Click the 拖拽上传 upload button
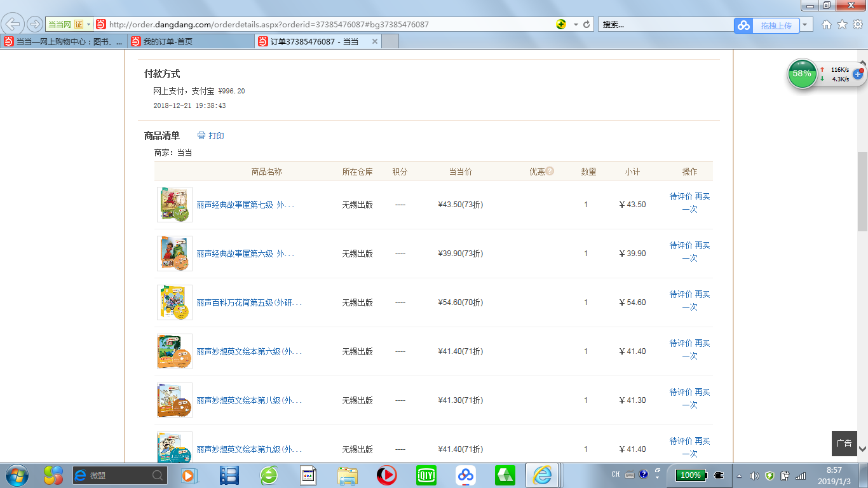868x488 pixels. pos(776,25)
